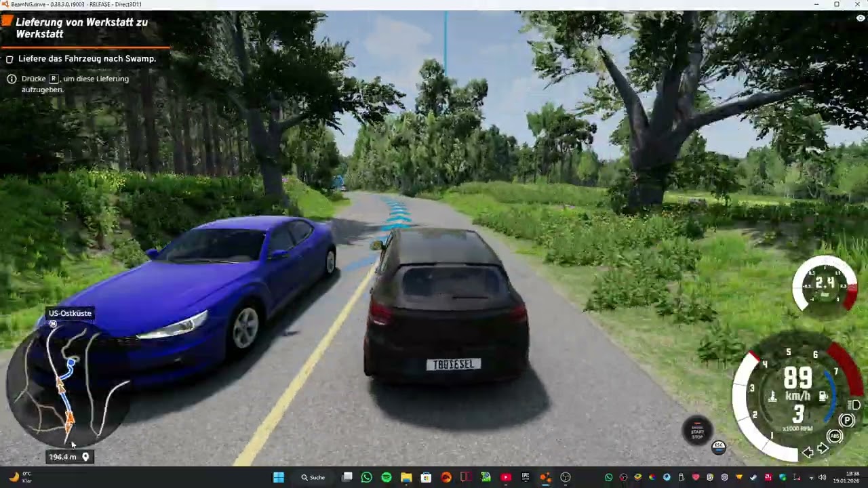Click the R key hint badge
Image resolution: width=868 pixels, height=488 pixels.
coord(54,79)
